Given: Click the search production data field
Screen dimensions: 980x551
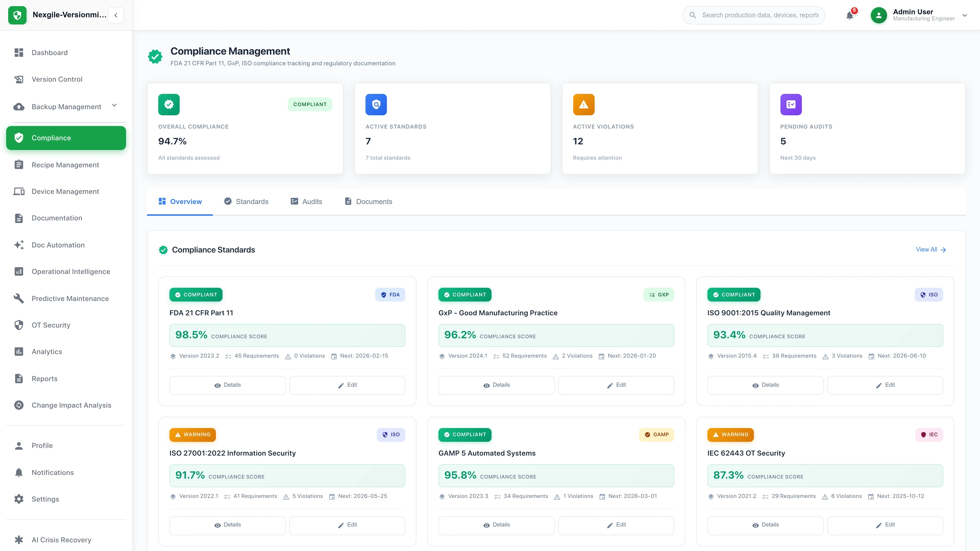Looking at the screenshot, I should pyautogui.click(x=753, y=15).
